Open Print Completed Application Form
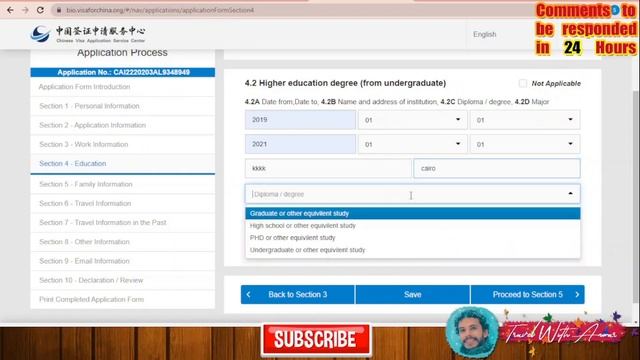The height and width of the screenshot is (360, 640). (122, 299)
